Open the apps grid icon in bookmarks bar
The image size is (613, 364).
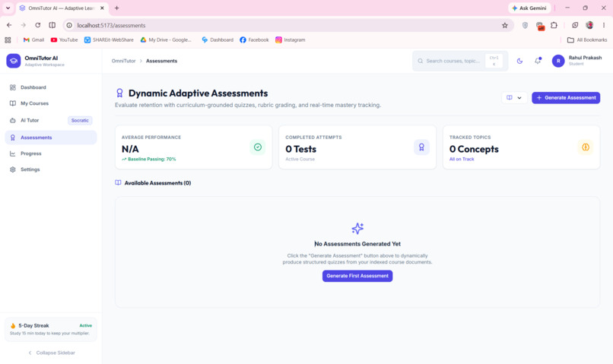pyautogui.click(x=8, y=40)
